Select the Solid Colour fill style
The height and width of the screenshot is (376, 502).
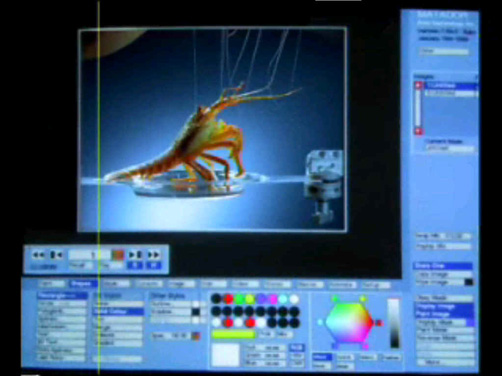click(118, 312)
